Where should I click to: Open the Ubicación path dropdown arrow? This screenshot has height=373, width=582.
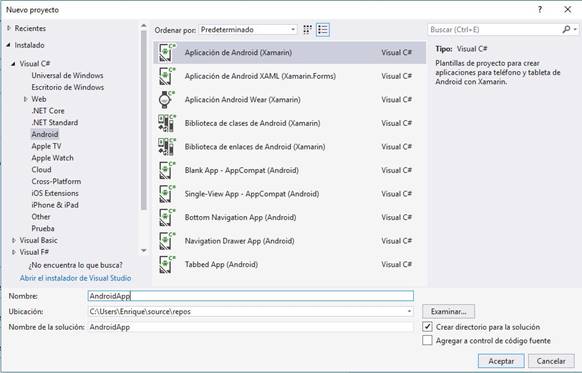tap(409, 311)
